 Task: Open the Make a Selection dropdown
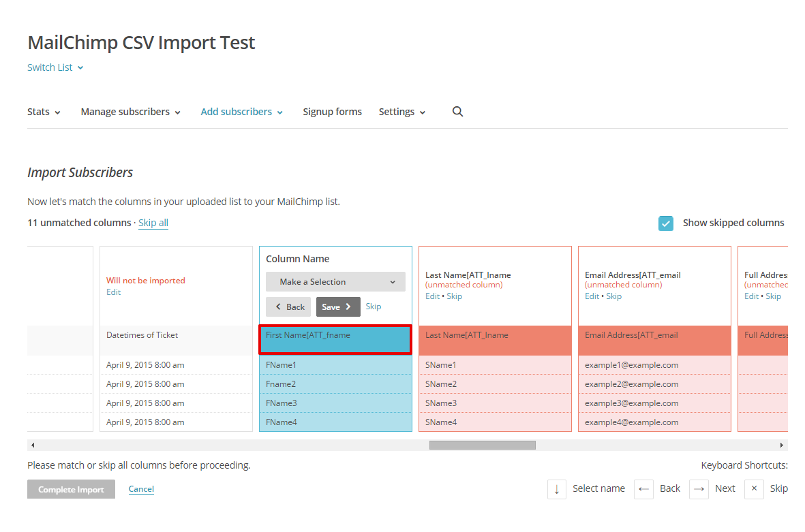tap(336, 281)
